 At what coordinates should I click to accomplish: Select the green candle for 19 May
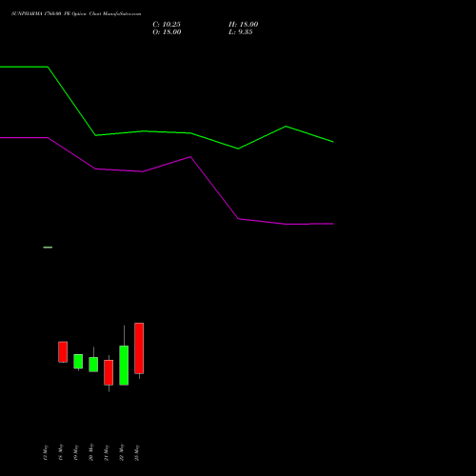click(x=78, y=361)
